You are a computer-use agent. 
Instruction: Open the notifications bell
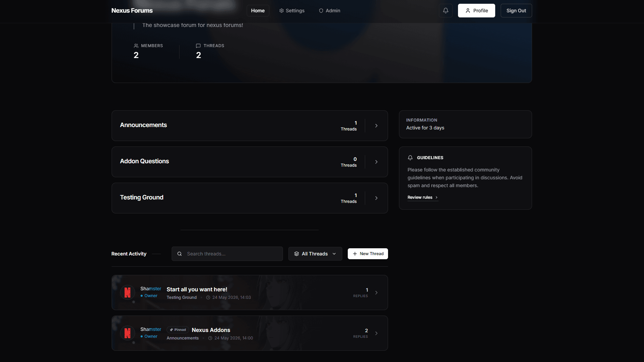pos(445,11)
